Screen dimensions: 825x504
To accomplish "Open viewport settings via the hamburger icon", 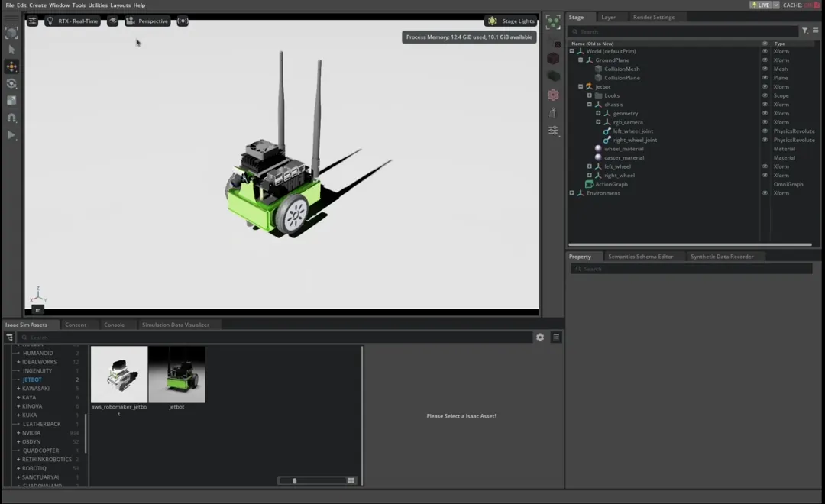I will pos(32,21).
